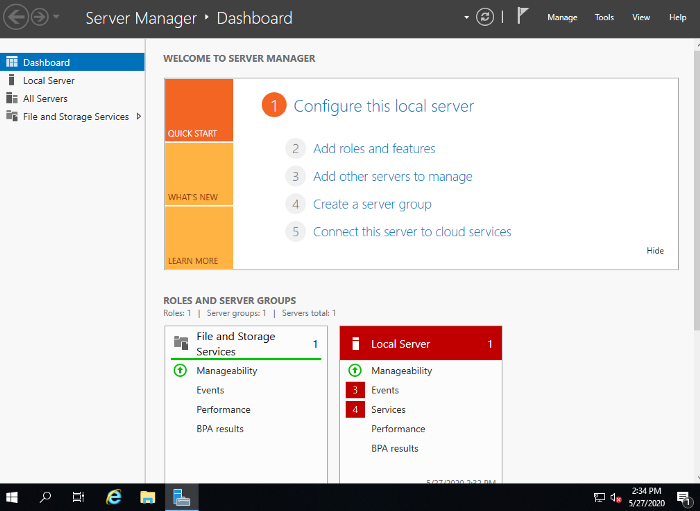
Task: Open the navigation history dropdown arrow
Action: tap(56, 17)
